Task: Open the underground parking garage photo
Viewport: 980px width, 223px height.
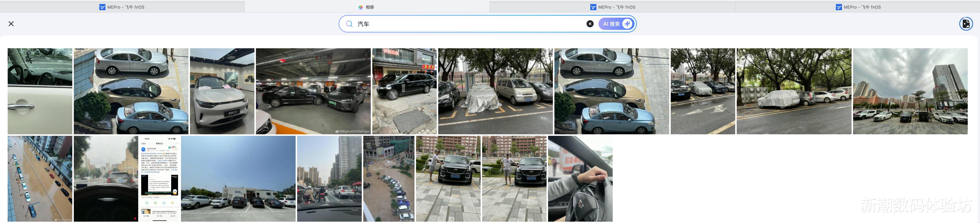Action: [x=313, y=91]
